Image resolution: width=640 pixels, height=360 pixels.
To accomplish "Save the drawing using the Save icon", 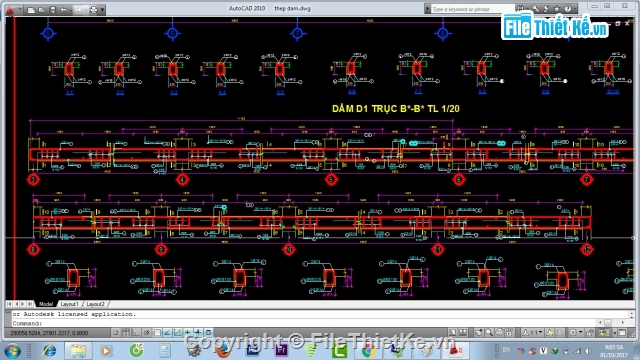I will [53, 9].
